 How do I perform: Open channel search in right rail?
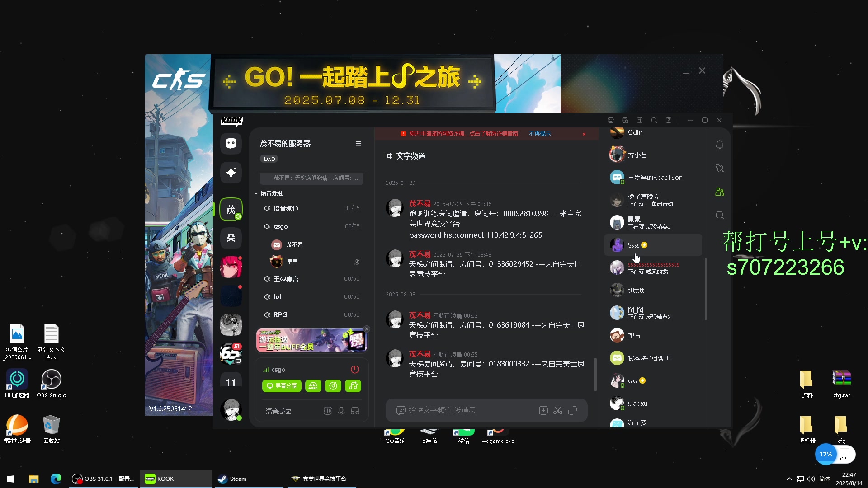720,216
